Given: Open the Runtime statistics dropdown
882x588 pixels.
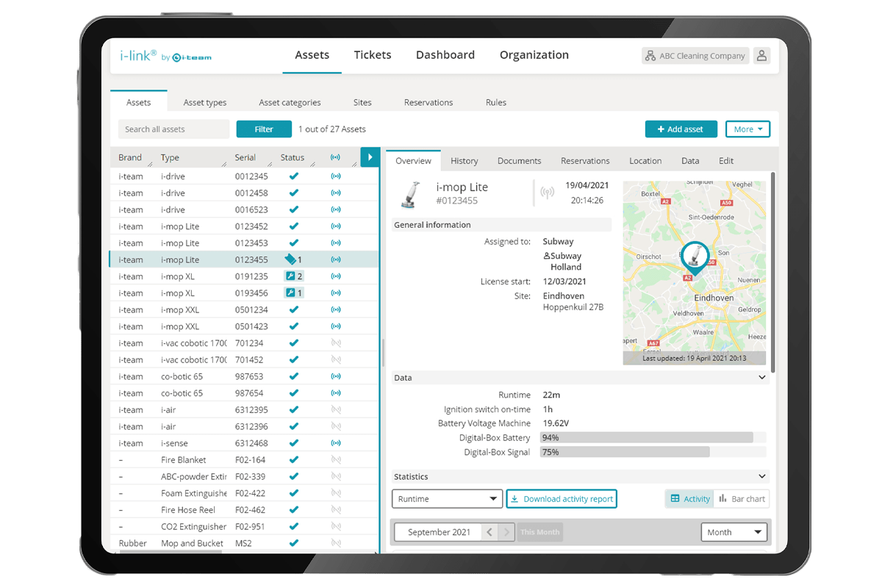Looking at the screenshot, I should 447,499.
